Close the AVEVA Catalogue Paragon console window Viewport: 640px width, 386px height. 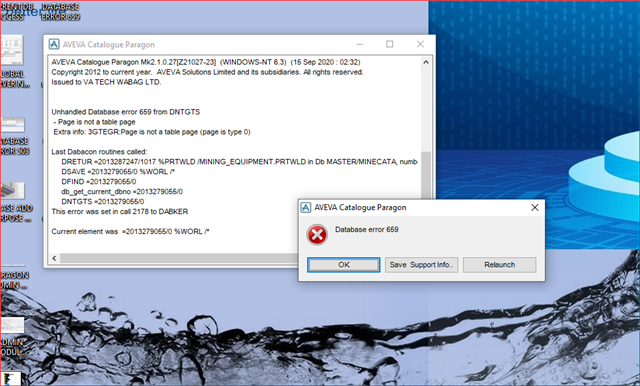point(420,44)
